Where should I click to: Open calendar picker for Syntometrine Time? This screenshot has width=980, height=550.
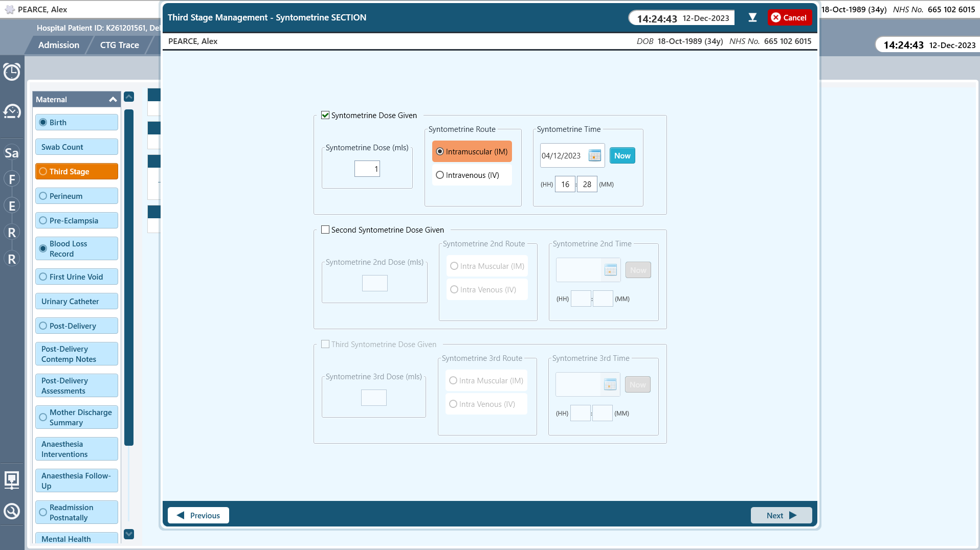tap(594, 156)
